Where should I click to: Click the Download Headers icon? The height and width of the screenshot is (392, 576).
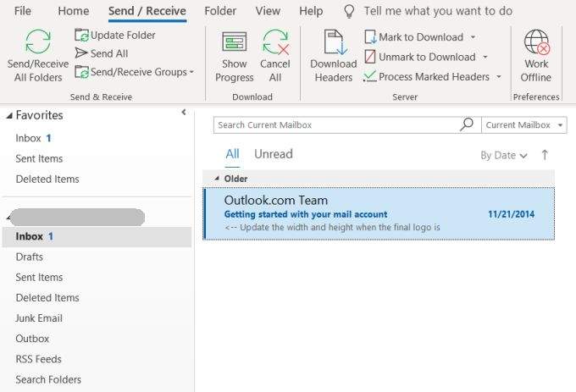click(335, 41)
